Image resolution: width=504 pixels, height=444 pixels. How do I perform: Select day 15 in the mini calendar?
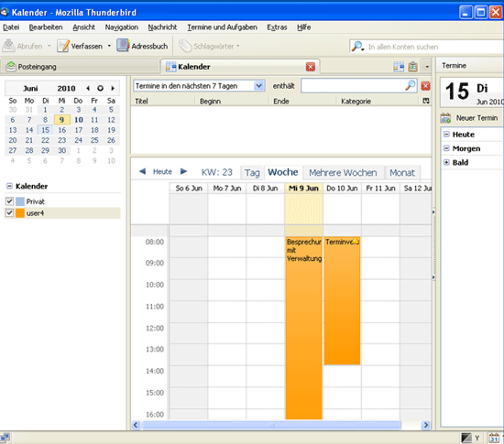point(45,130)
